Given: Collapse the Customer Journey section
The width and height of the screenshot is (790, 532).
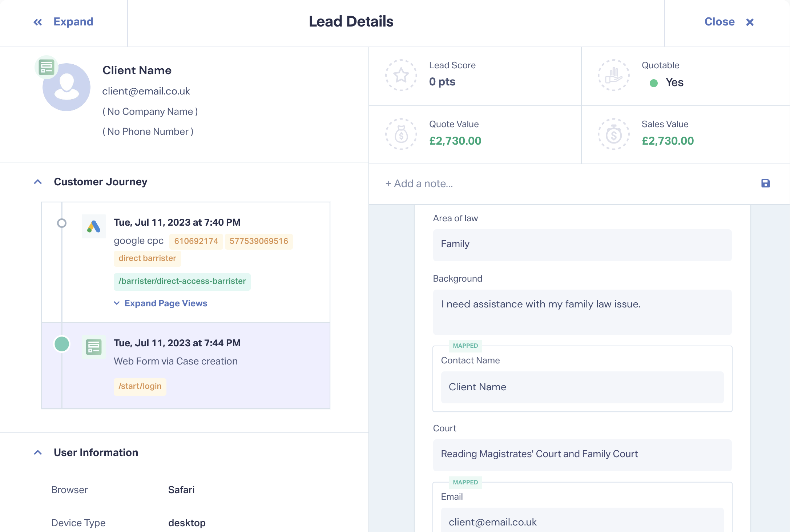Looking at the screenshot, I should coord(38,182).
